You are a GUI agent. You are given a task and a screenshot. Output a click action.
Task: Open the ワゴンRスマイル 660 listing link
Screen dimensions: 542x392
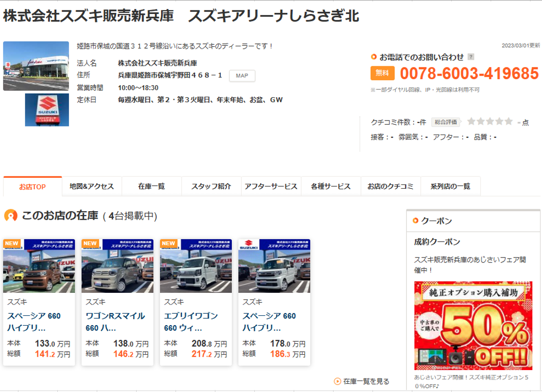[x=115, y=322]
